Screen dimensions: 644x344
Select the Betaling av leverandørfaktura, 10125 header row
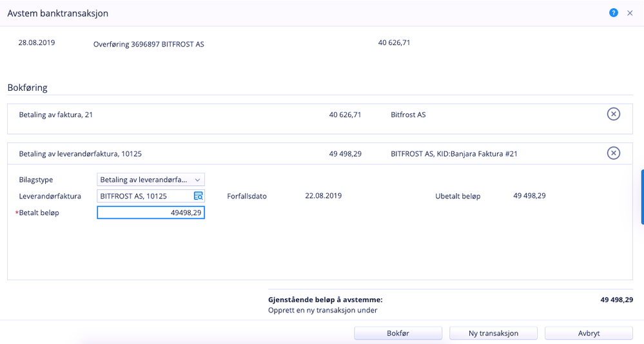pos(320,153)
